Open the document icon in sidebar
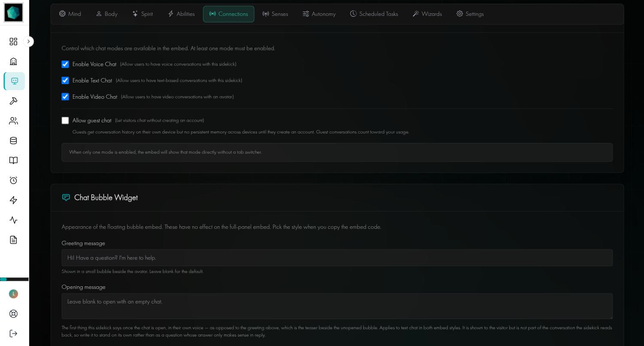 [x=13, y=240]
